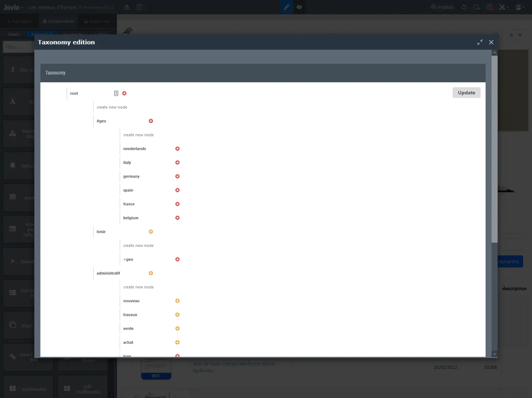Viewport: 532px width, 398px height.
Task: Open help via the question mark icon
Action: (x=489, y=7)
